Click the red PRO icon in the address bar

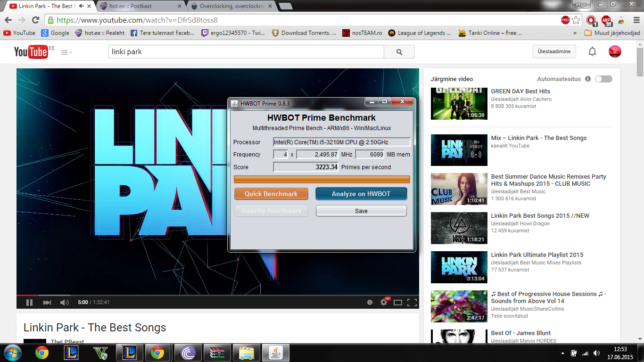click(x=565, y=20)
